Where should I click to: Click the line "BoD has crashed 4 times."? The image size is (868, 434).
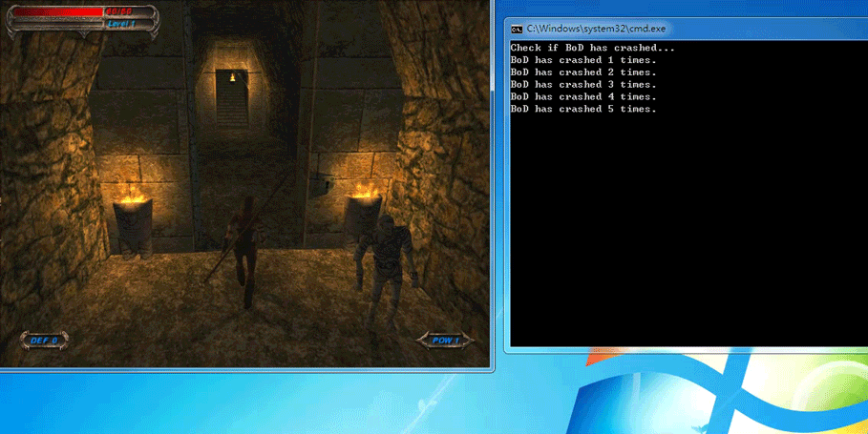click(583, 96)
